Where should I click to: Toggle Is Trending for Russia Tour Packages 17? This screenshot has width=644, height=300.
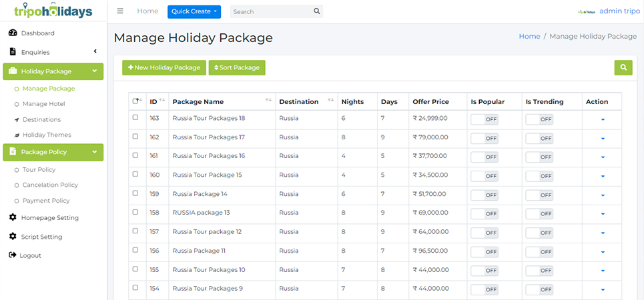click(x=539, y=138)
